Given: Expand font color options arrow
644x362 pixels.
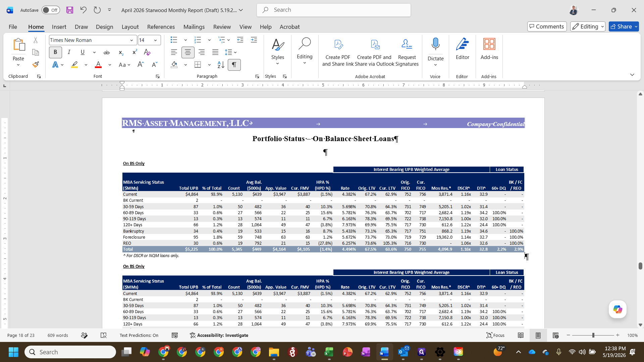Looking at the screenshot, I should pyautogui.click(x=110, y=65).
